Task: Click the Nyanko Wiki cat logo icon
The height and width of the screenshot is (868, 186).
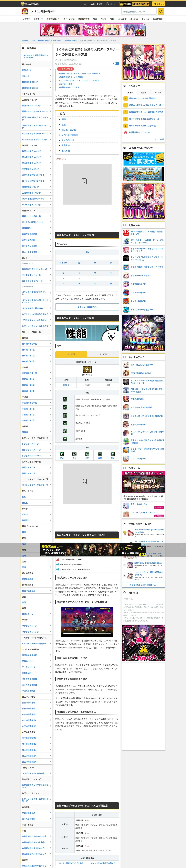Action: tap(25, 11)
